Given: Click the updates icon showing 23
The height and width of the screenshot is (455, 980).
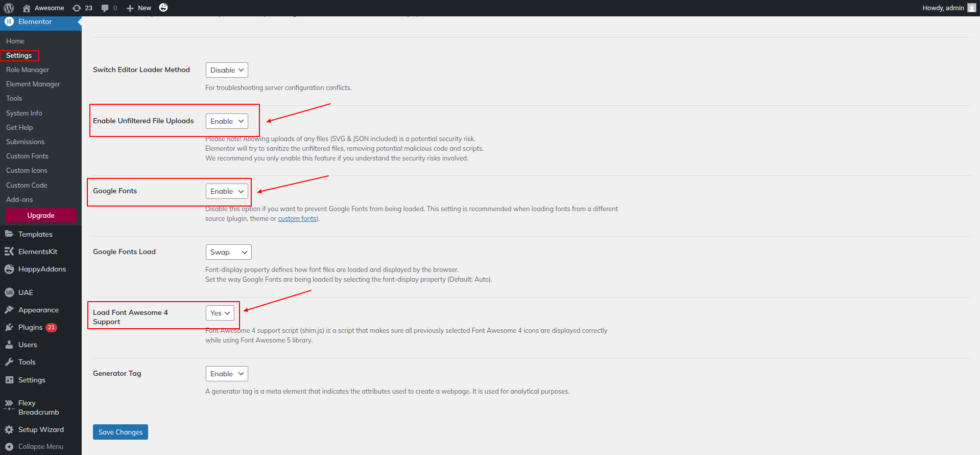Looking at the screenshot, I should 77,8.
